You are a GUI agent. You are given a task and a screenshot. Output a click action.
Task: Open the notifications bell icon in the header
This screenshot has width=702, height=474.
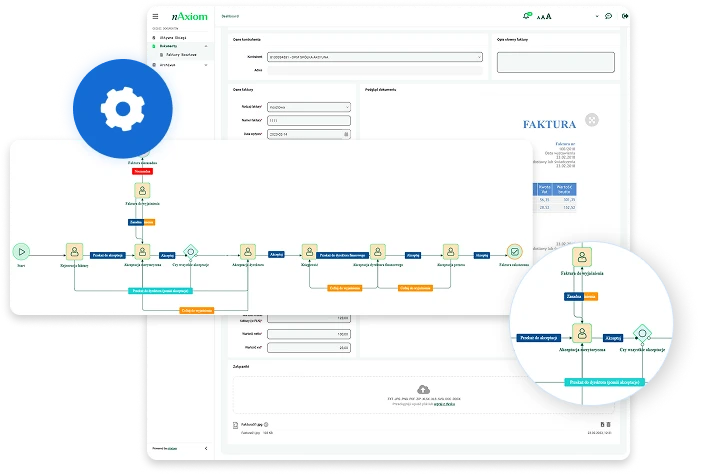point(527,16)
